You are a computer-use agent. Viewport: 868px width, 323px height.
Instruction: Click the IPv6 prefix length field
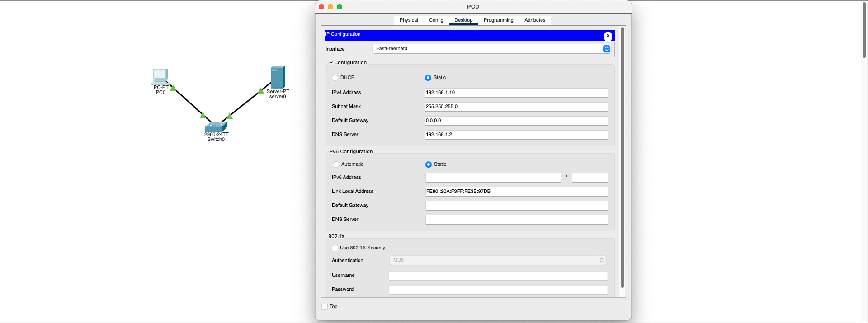pyautogui.click(x=590, y=178)
